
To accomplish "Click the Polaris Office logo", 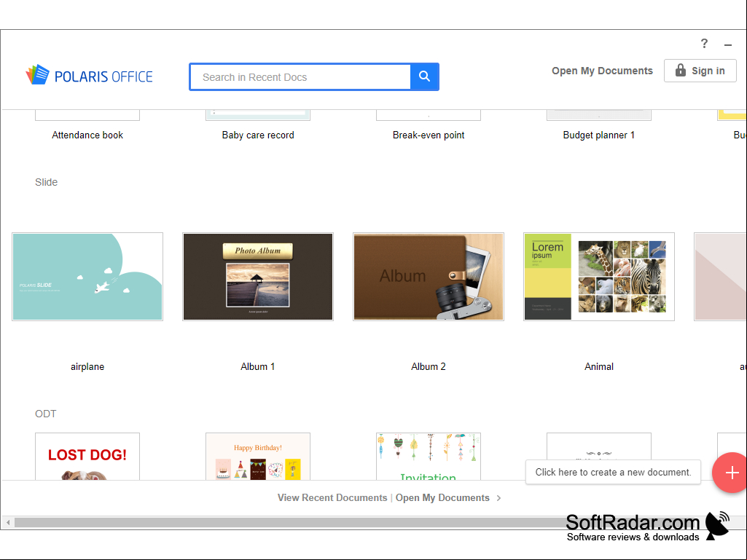I will 90,75.
